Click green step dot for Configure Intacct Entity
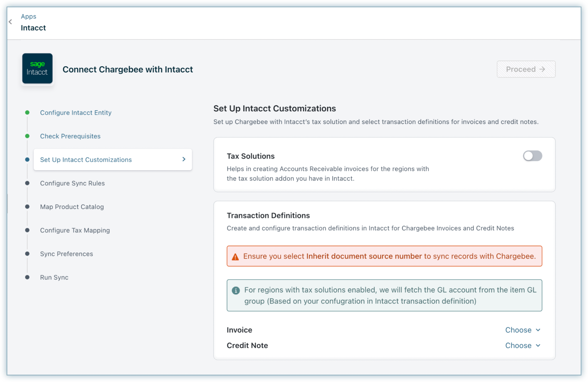This screenshot has height=382, width=588. pyautogui.click(x=27, y=112)
